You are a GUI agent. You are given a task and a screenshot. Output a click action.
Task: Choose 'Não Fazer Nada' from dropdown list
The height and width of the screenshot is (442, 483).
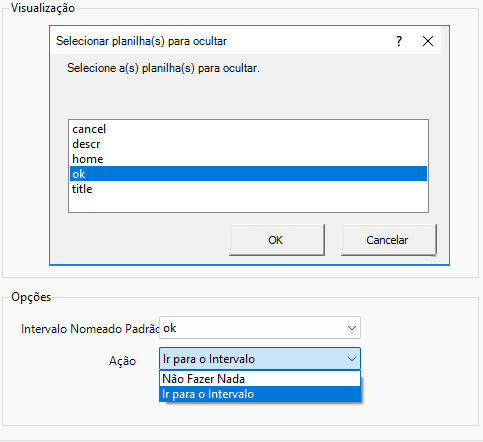click(x=260, y=379)
